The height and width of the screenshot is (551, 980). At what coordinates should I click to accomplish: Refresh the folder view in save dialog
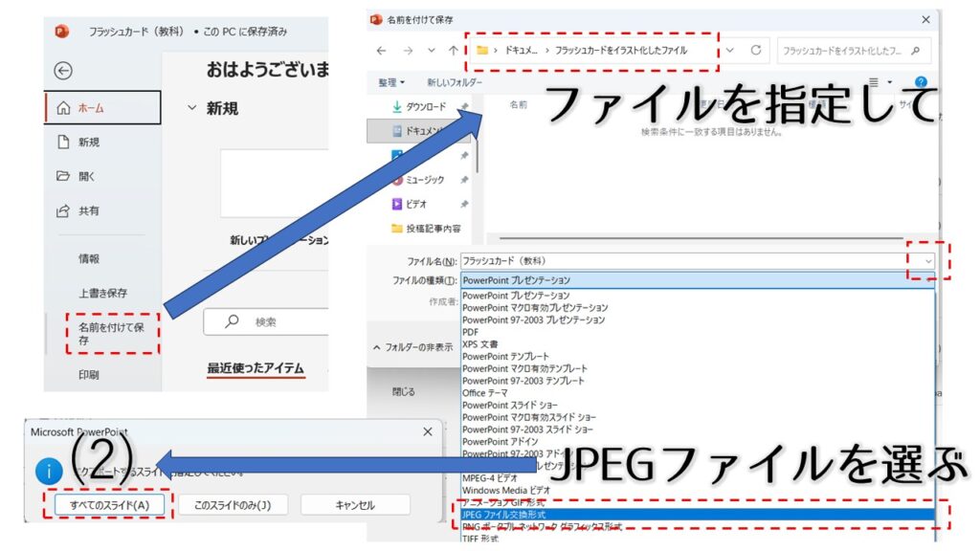[756, 50]
